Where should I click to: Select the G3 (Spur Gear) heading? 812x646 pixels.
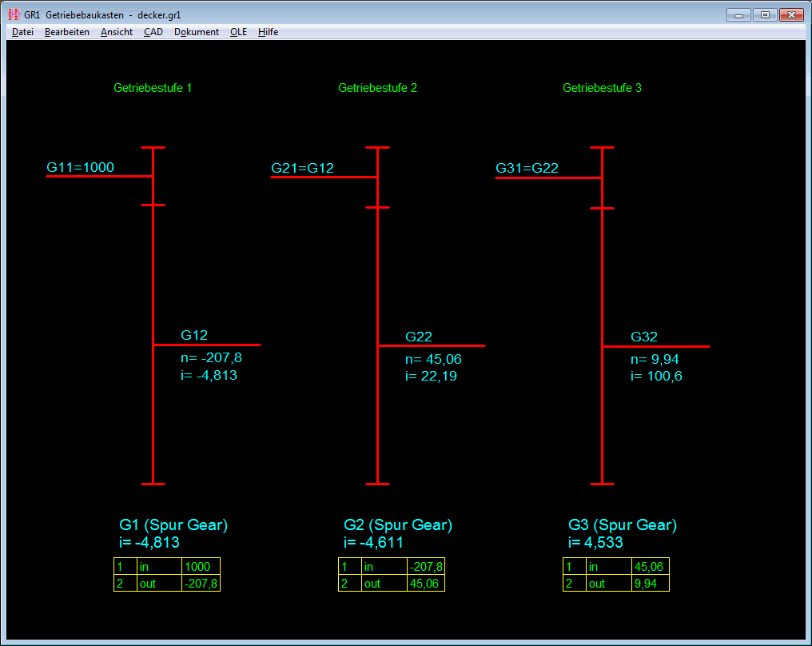coord(623,525)
